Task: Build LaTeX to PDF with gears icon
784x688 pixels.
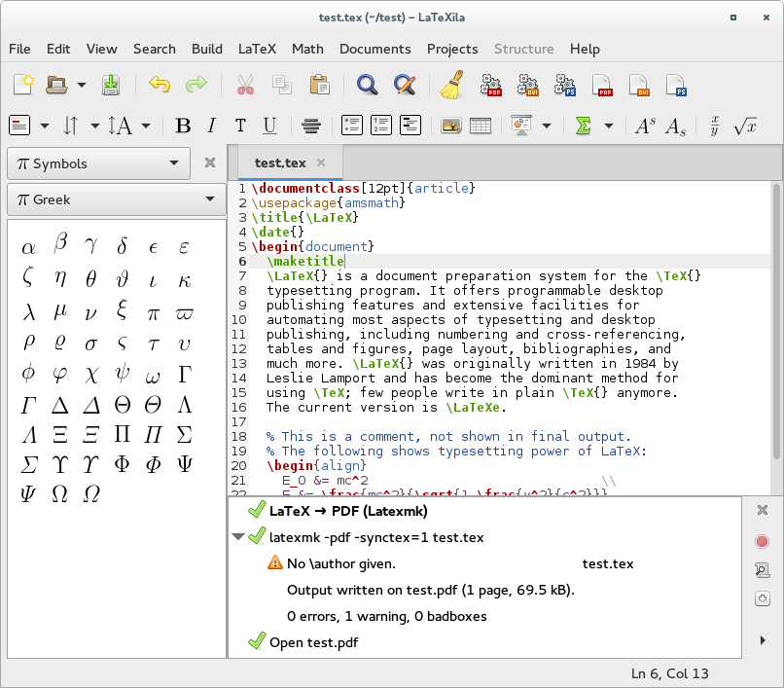Action: point(490,85)
